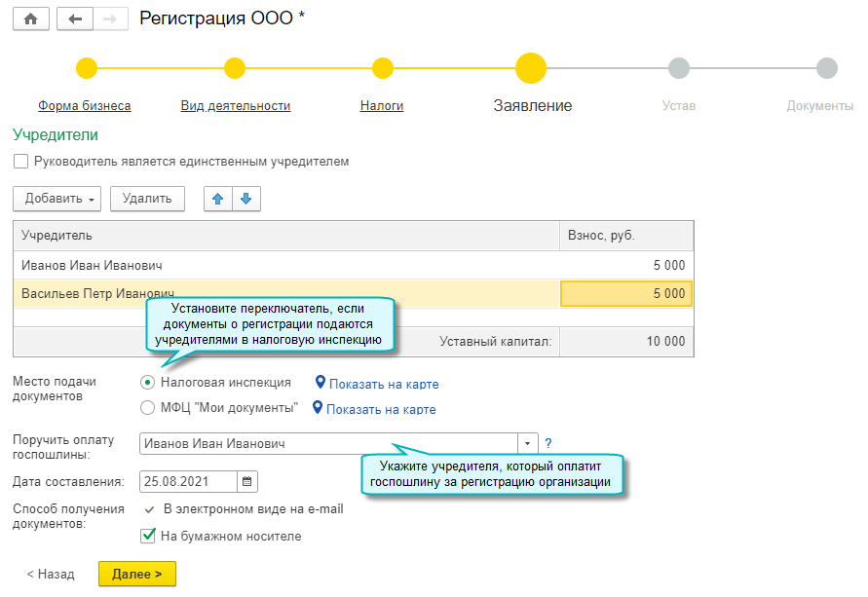Move founder up with blue arrow
The height and width of the screenshot is (597, 868).
(x=217, y=199)
